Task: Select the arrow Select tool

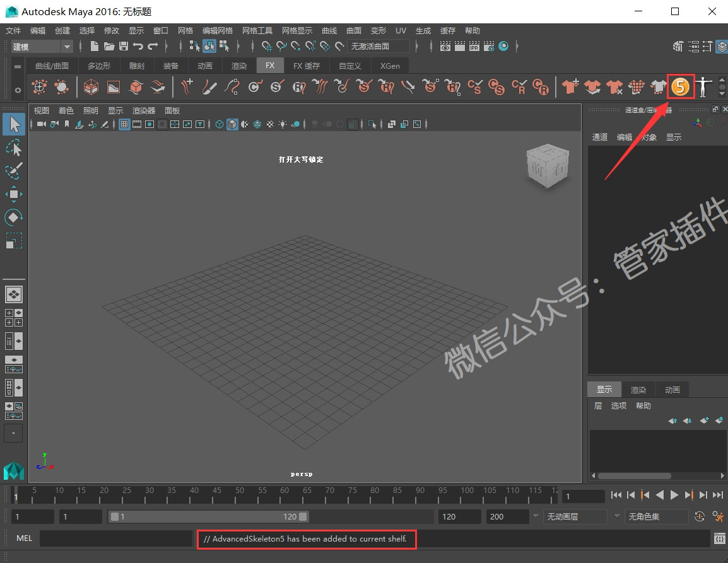Action: [14, 124]
